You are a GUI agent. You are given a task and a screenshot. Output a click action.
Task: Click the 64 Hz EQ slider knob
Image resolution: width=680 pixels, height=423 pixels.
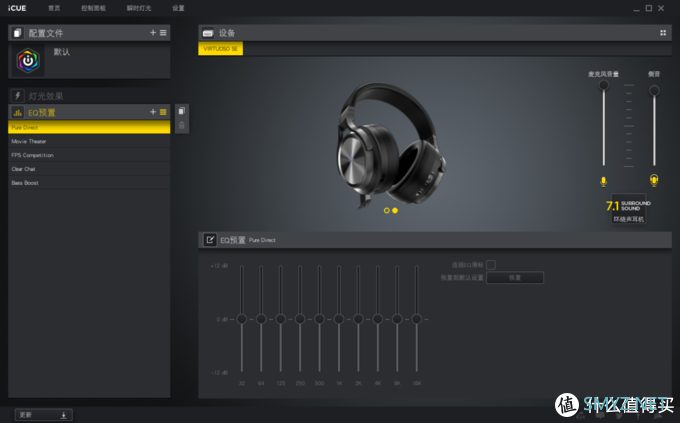click(261, 319)
